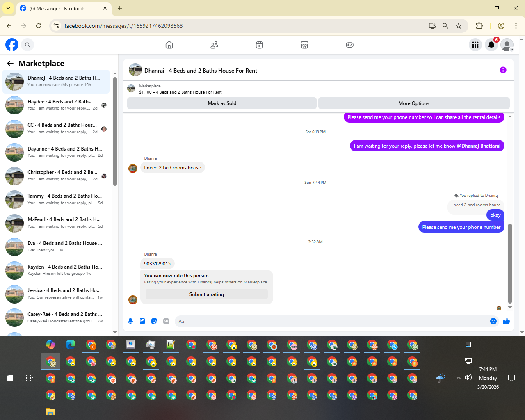The width and height of the screenshot is (525, 420).
Task: Reload the page
Action: (39, 26)
